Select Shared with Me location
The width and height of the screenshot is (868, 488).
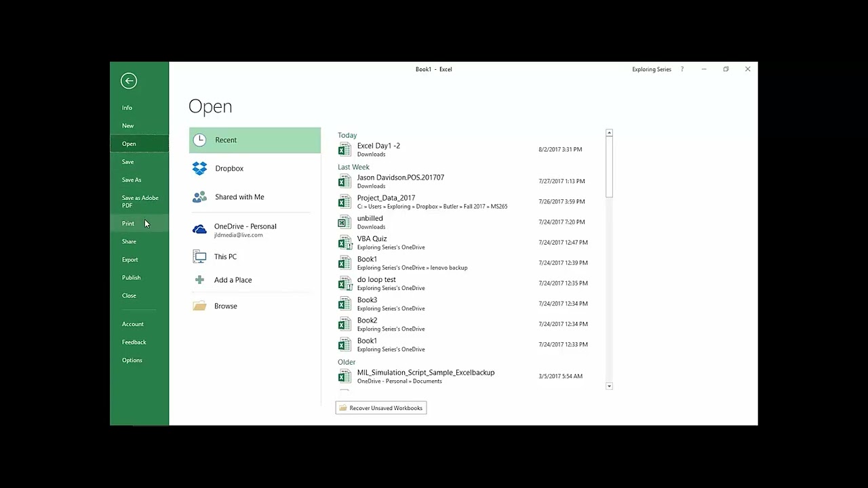(255, 197)
